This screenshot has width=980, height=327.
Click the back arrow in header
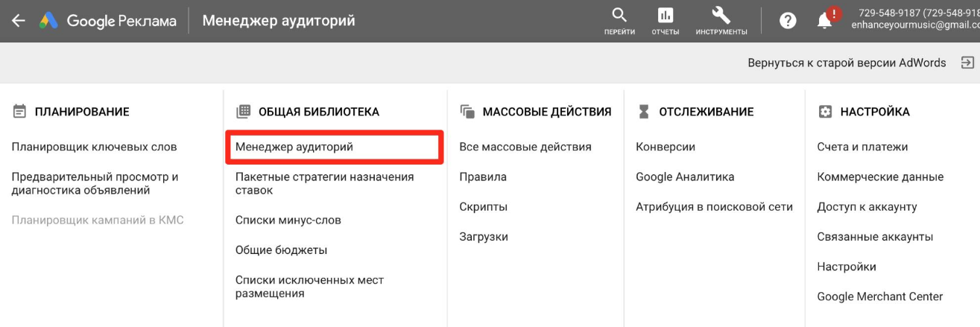[19, 21]
